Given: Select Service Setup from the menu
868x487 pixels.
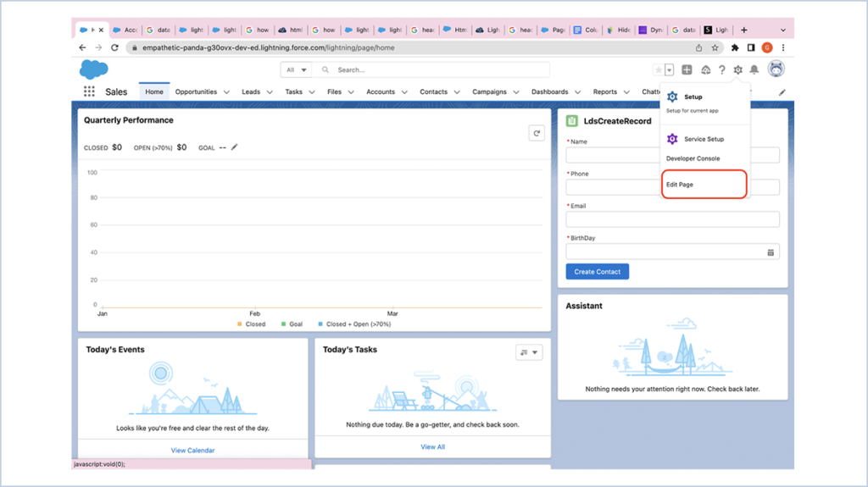Looking at the screenshot, I should (x=704, y=139).
